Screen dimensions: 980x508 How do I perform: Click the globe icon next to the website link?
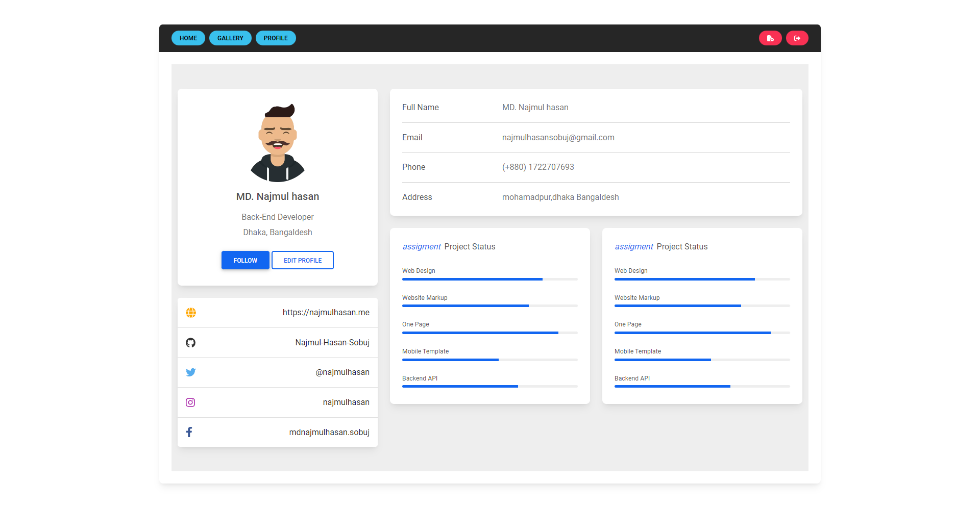point(190,313)
